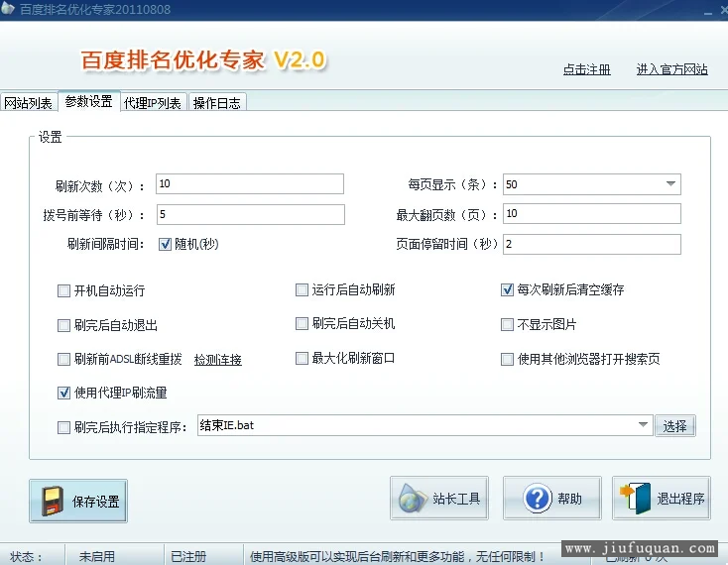Click the 检测连接 link
The width and height of the screenshot is (728, 565).
pos(217,360)
